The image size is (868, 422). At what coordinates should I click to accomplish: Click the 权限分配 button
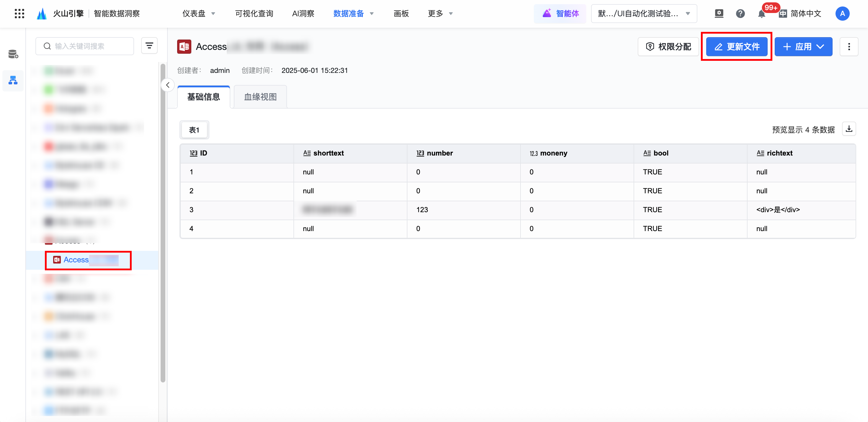[x=668, y=46]
